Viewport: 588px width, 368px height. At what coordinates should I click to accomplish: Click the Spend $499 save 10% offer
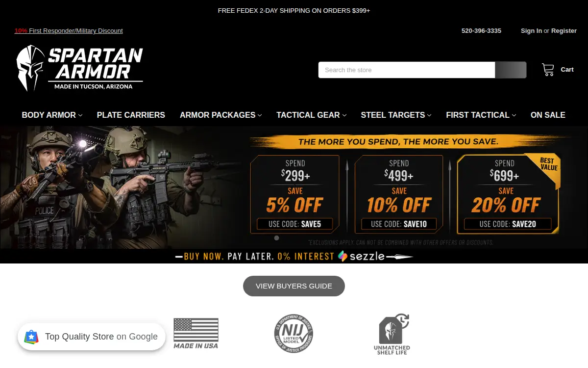[399, 194]
